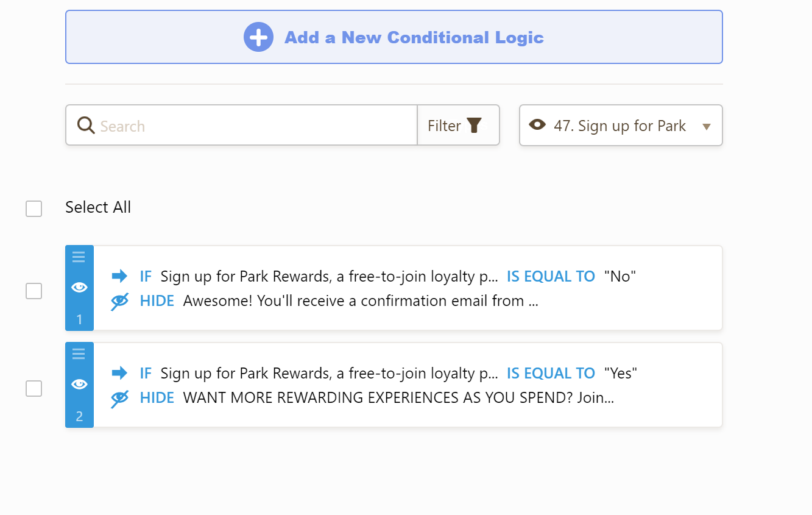Click the eye icon in field dropdown

click(537, 125)
